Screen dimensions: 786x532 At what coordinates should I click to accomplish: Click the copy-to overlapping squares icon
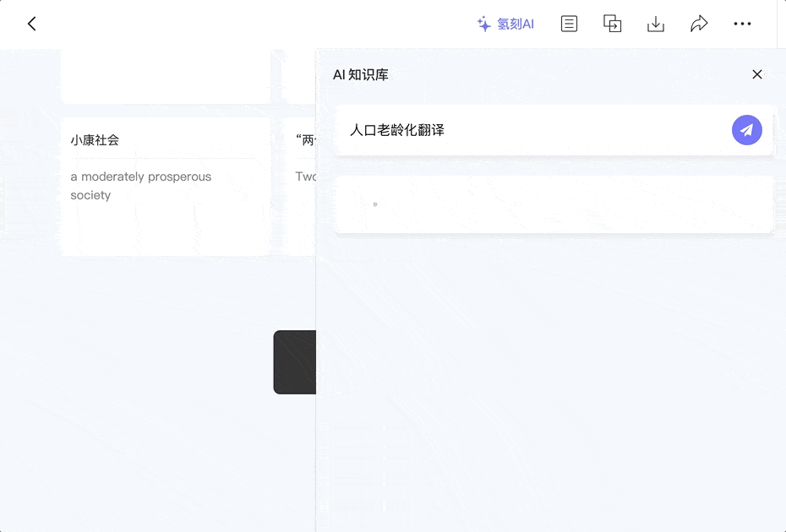point(612,24)
